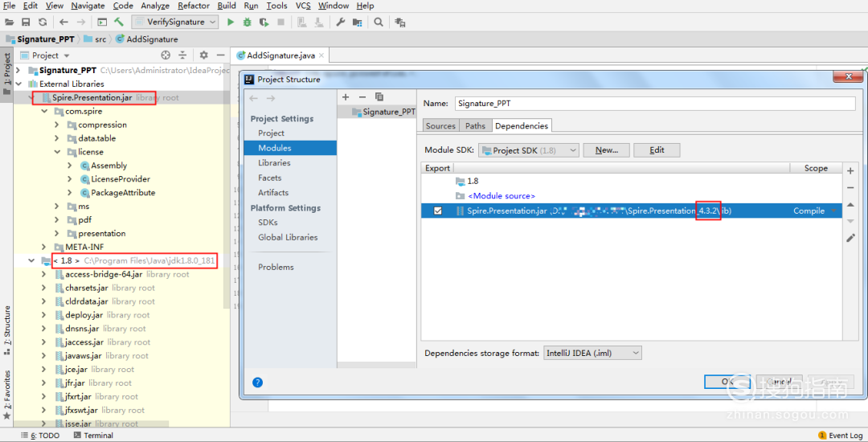Click the Synchronize refresh icon
Viewport: 868px width, 442px height.
[x=43, y=23]
